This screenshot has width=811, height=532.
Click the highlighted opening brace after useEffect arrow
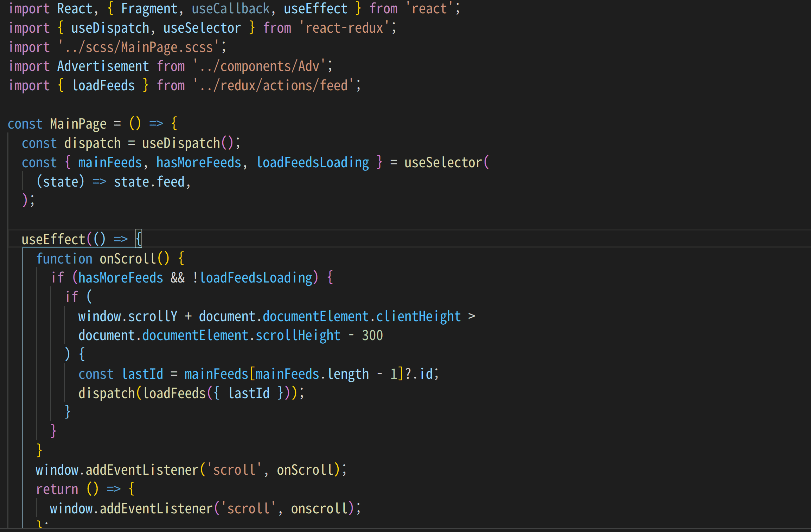pos(139,239)
